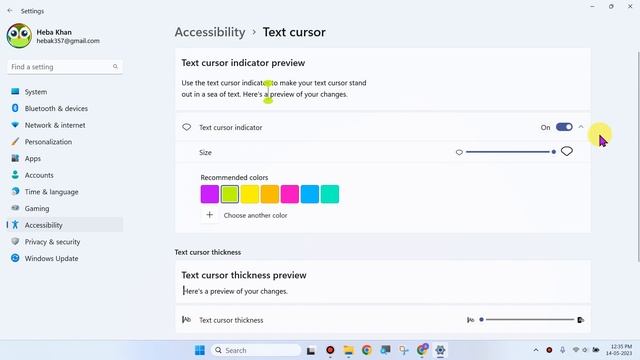Select the yellow recommended color
Screen dimensions: 640x360
coord(250,194)
